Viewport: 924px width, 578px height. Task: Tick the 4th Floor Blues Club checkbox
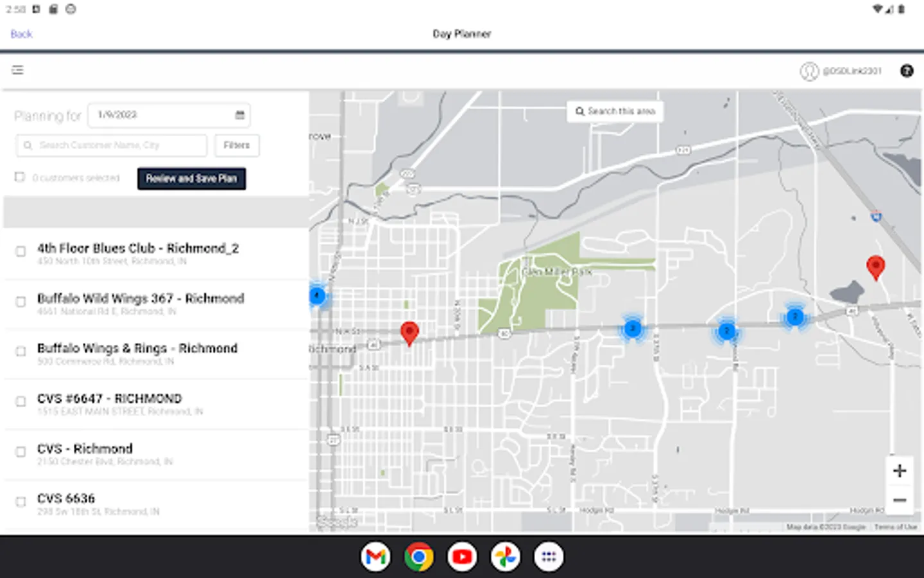(21, 251)
